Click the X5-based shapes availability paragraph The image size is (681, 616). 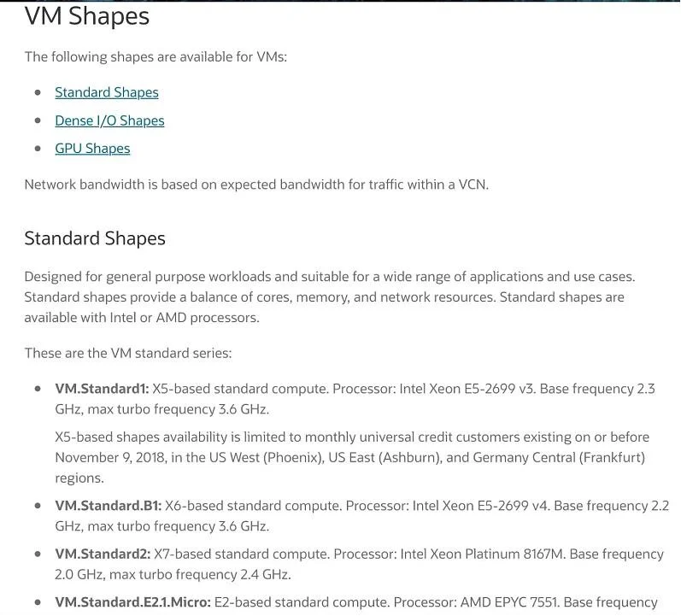(x=352, y=457)
